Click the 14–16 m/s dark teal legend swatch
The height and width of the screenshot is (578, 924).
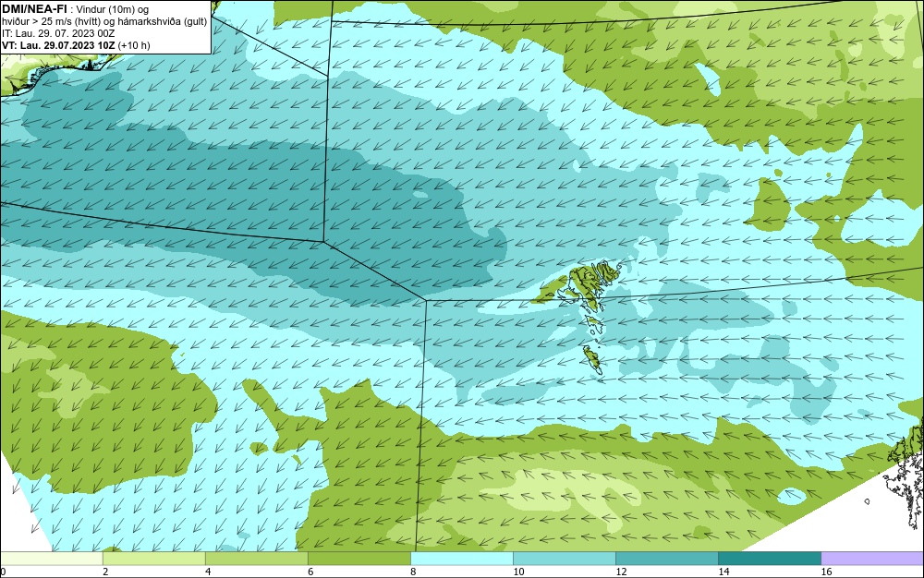point(769,559)
